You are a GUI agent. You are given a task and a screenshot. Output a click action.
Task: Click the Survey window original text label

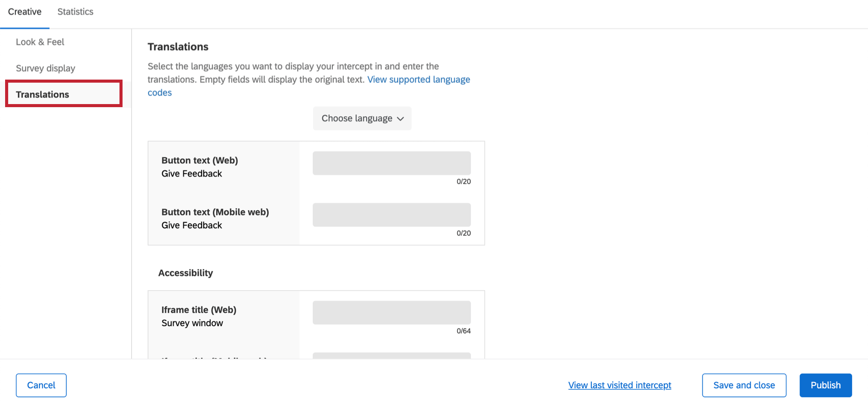pos(192,323)
